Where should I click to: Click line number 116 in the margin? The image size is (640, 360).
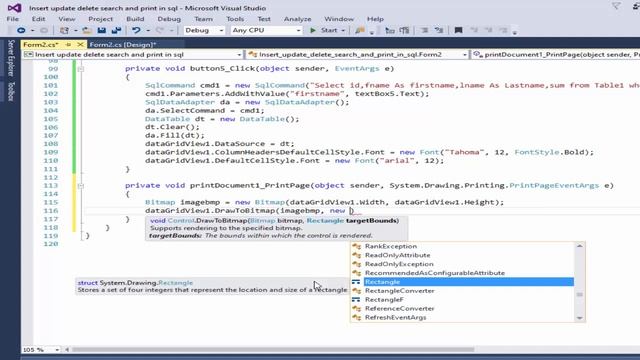pyautogui.click(x=51, y=211)
